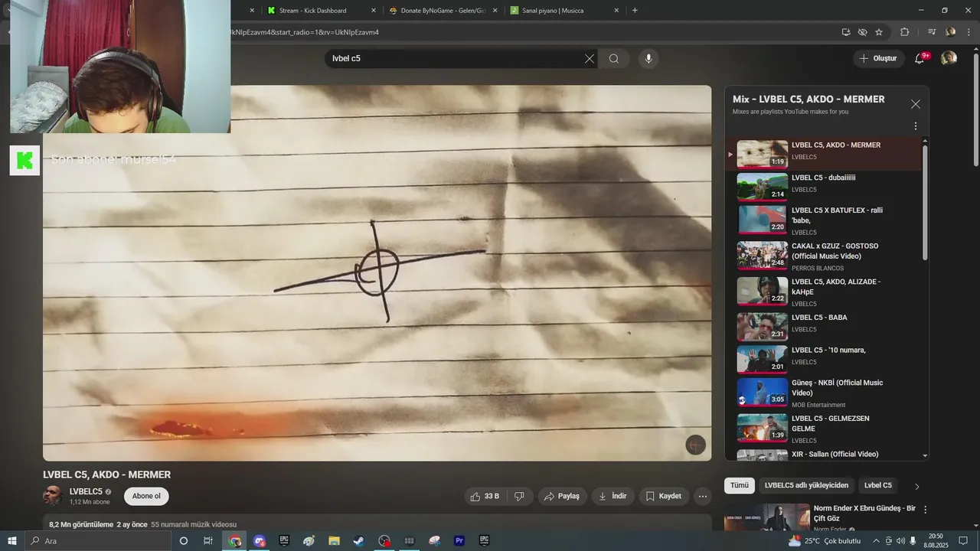This screenshot has width=980, height=551.
Task: Select LVBEL C5 - BABA playlist item
Action: pos(823,327)
